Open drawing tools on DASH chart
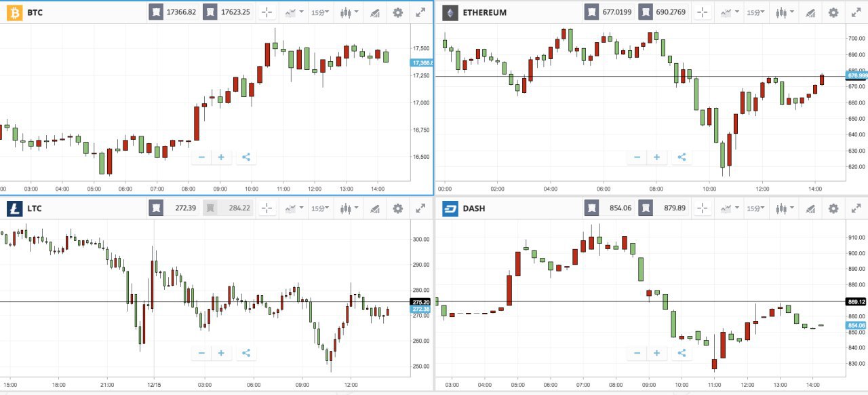The width and height of the screenshot is (868, 395). (x=810, y=208)
